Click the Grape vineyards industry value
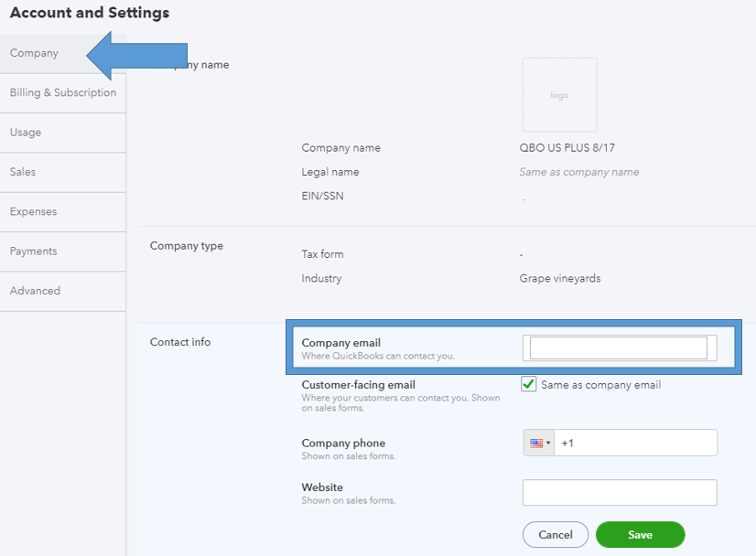The image size is (756, 556). [560, 278]
